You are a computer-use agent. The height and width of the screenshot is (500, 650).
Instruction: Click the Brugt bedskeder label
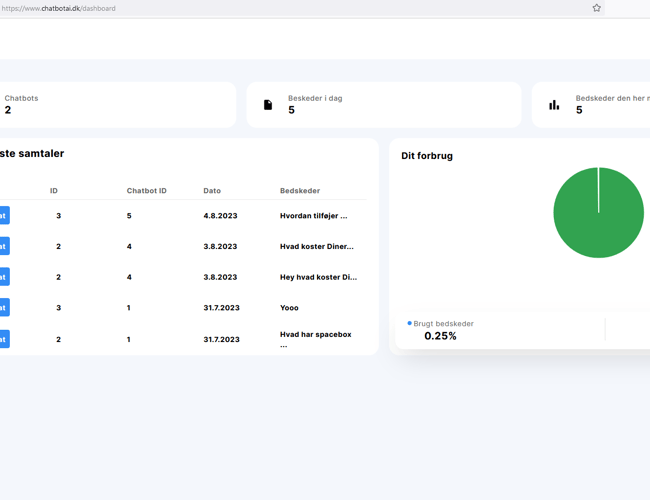pyautogui.click(x=443, y=323)
